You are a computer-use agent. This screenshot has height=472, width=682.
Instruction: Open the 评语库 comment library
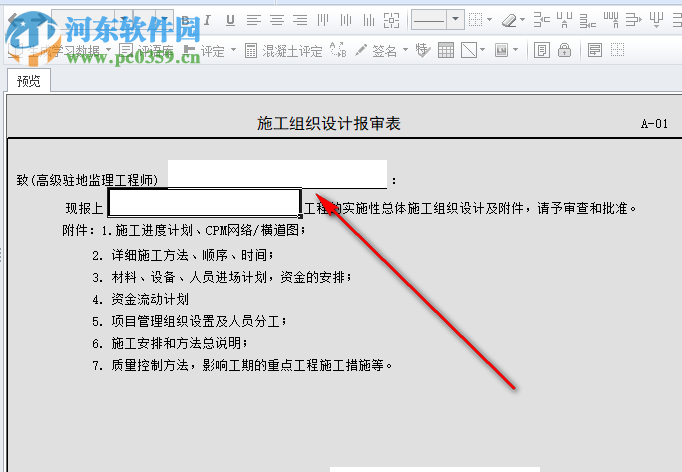(148, 51)
